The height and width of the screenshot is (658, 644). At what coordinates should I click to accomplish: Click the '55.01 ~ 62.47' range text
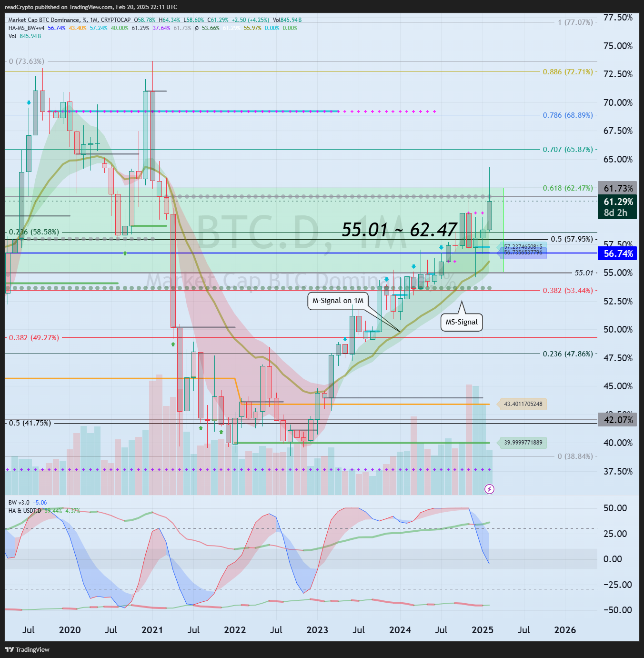[399, 230]
